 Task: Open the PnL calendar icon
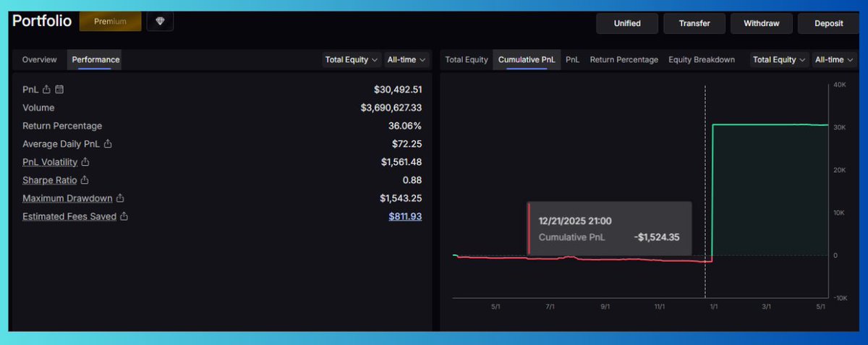pos(59,90)
